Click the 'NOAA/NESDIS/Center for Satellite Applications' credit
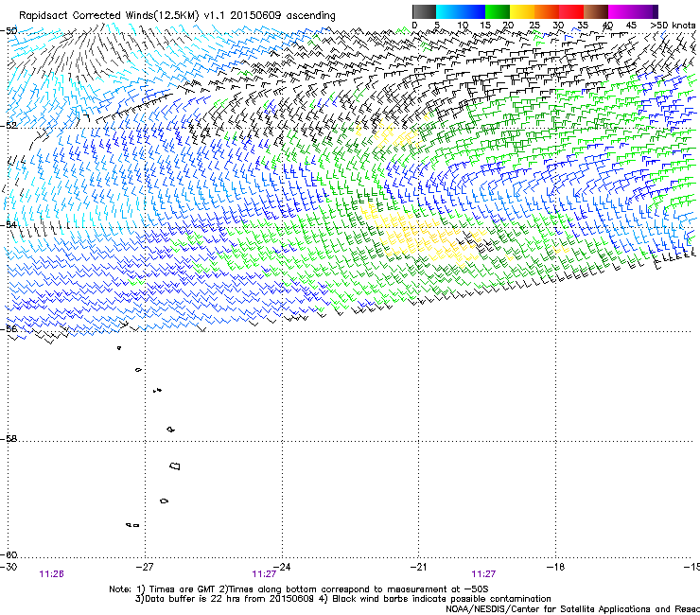 [x=572, y=609]
